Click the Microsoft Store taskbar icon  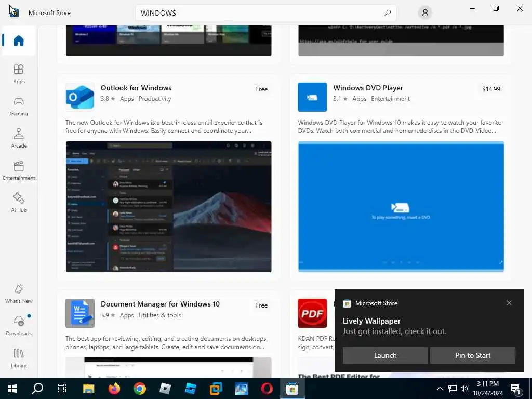[x=292, y=389]
